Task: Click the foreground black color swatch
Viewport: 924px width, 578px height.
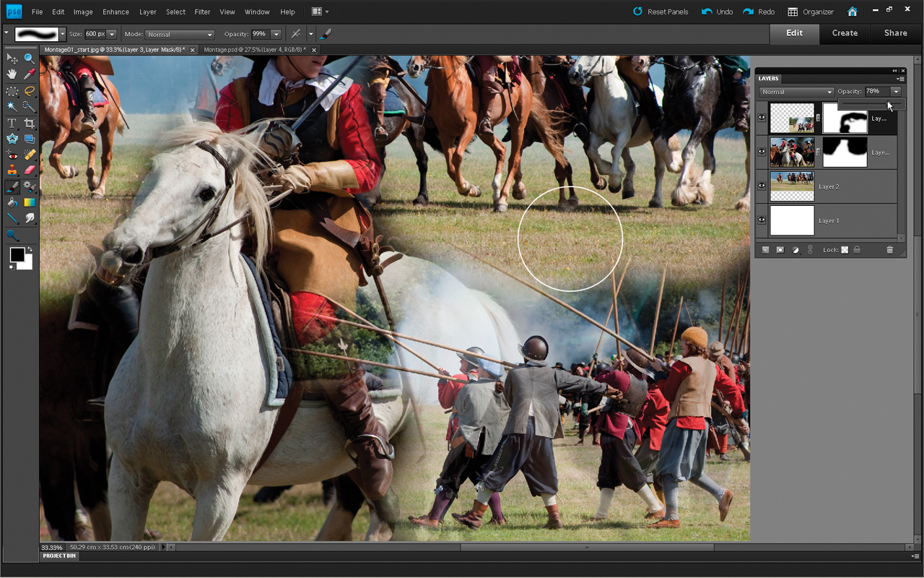Action: 17,254
